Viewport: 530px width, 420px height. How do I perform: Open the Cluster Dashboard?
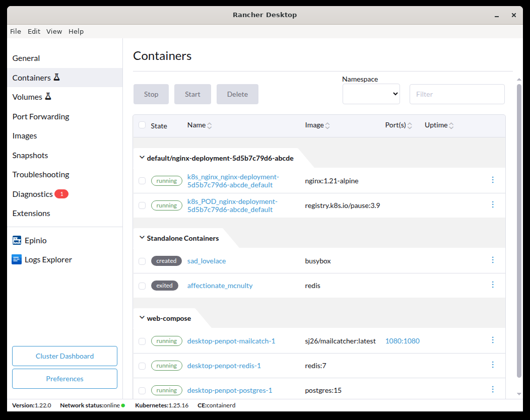pyautogui.click(x=64, y=356)
